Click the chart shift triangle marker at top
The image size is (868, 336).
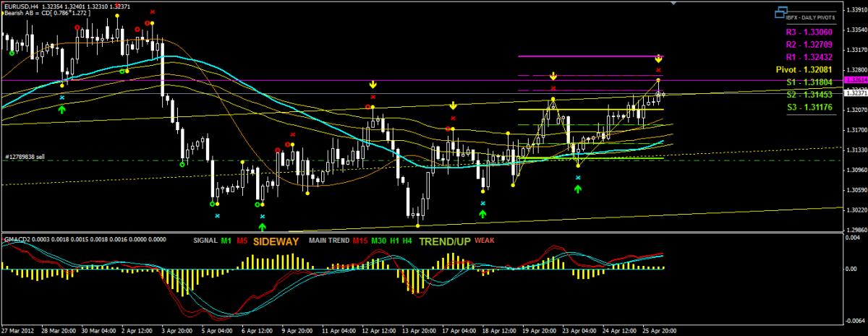pos(675,3)
